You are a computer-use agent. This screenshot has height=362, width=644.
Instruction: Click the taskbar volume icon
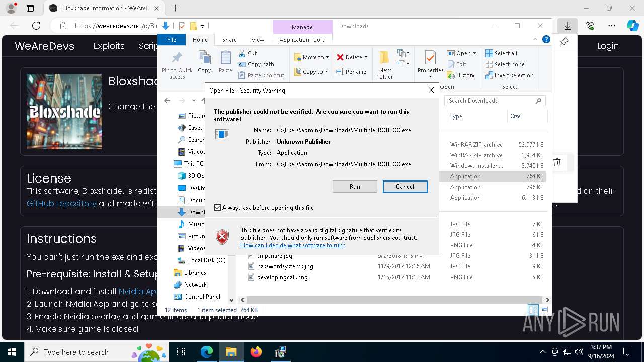(579, 352)
